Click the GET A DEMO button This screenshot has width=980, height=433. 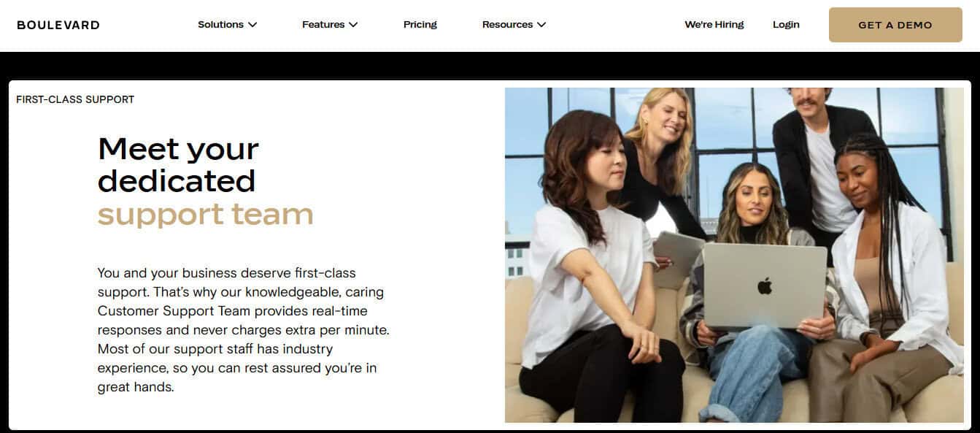[895, 25]
